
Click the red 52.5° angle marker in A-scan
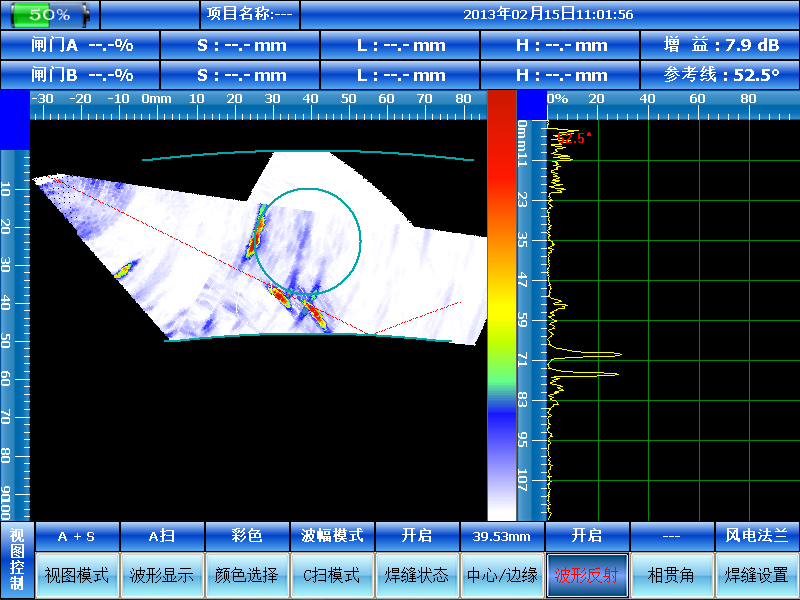pyautogui.click(x=574, y=138)
